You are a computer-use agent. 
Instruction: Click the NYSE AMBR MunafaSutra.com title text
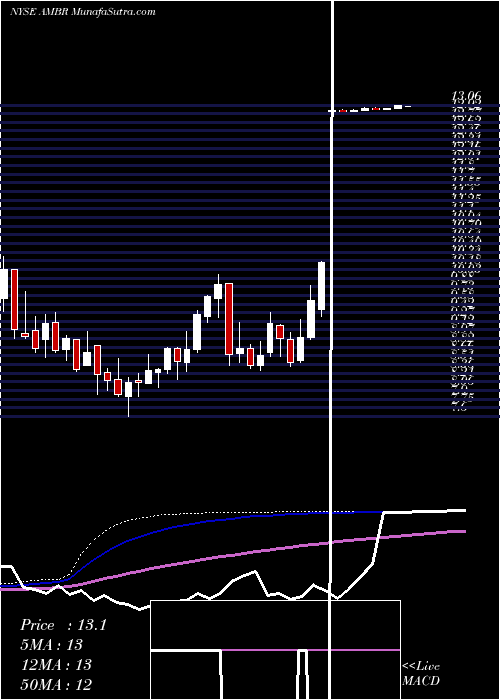pyautogui.click(x=83, y=12)
